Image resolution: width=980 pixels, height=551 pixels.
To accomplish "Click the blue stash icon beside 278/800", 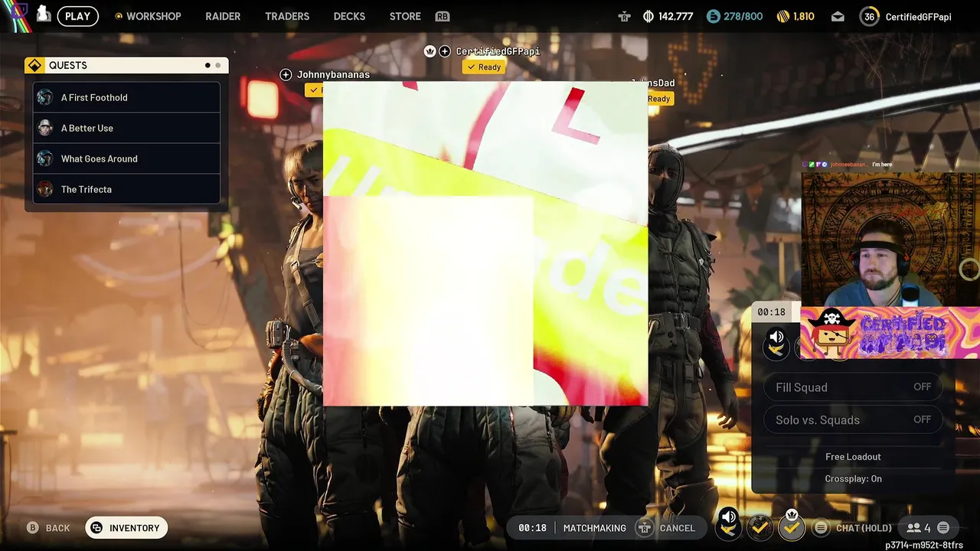I will pyautogui.click(x=713, y=16).
